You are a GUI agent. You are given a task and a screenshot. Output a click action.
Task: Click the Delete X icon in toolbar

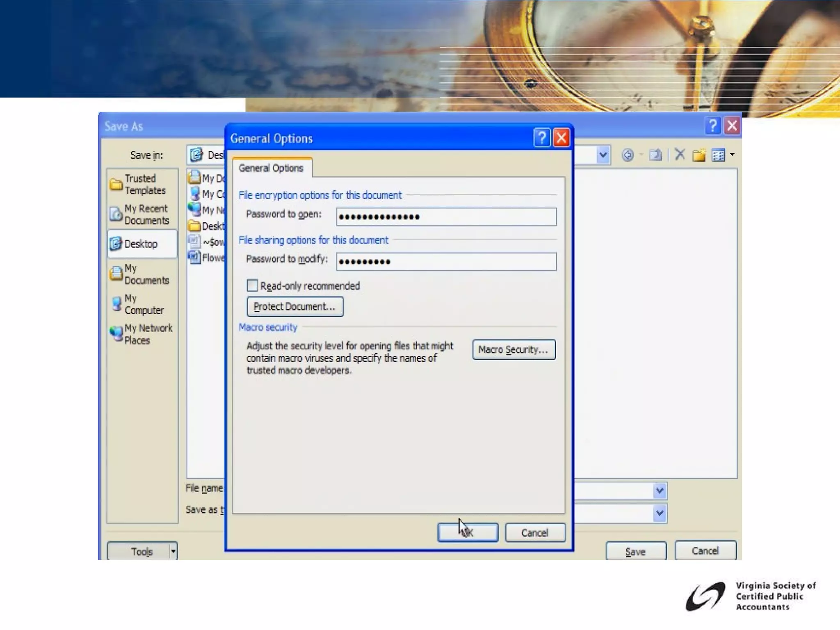coord(680,155)
